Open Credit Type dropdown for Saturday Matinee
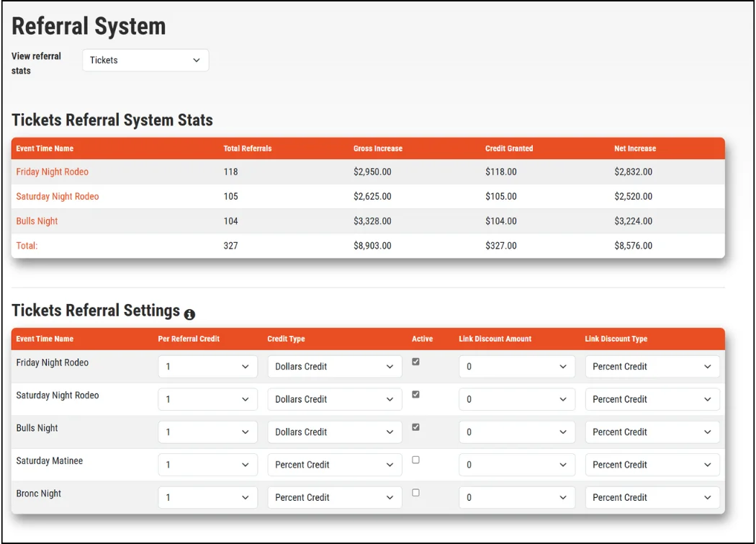 (x=335, y=465)
